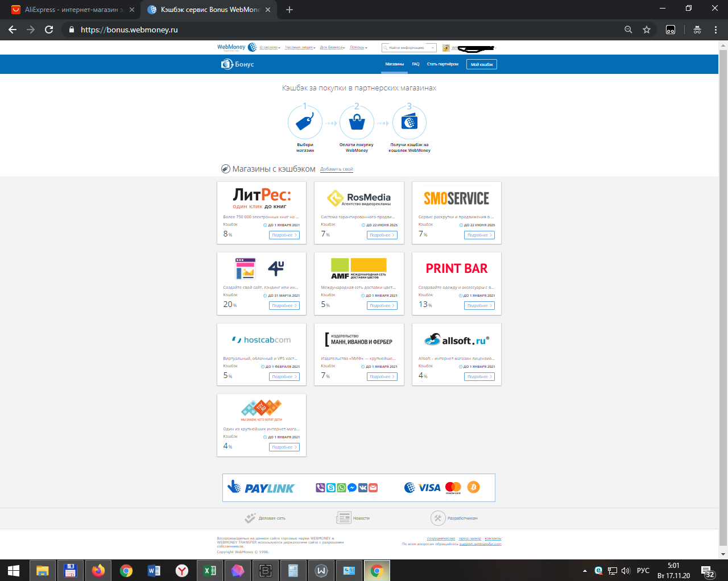The image size is (728, 581).
Task: Click Подробнее on the RosMedia card
Action: pos(382,235)
